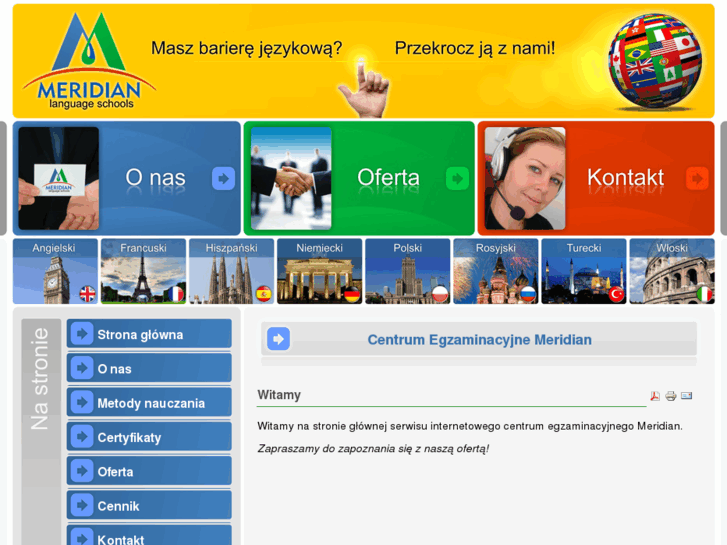This screenshot has width=727, height=545.
Task: Open the Cennik price list entry
Action: click(149, 505)
